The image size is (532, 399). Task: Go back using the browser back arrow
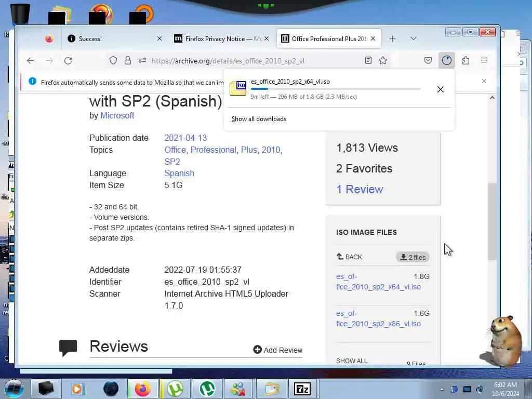point(31,61)
